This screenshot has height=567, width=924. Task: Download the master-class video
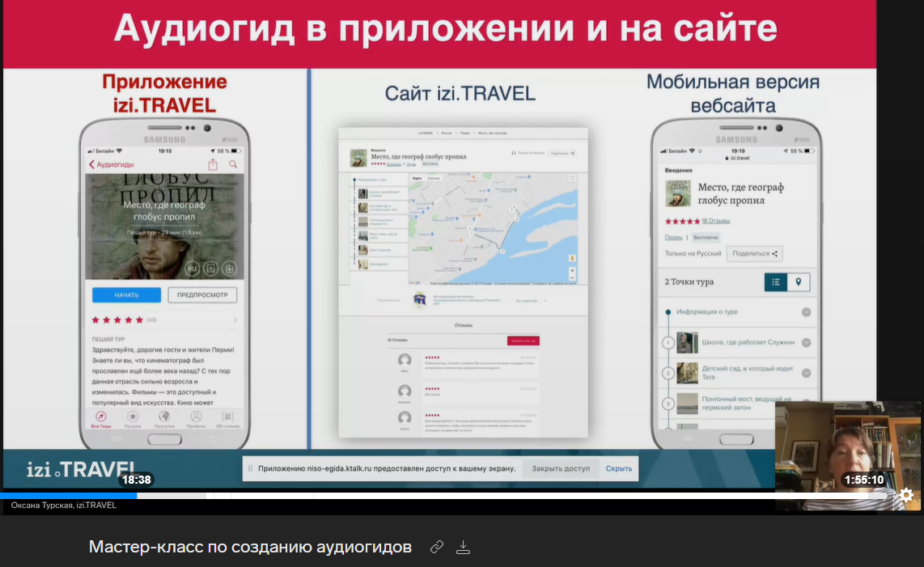[463, 548]
